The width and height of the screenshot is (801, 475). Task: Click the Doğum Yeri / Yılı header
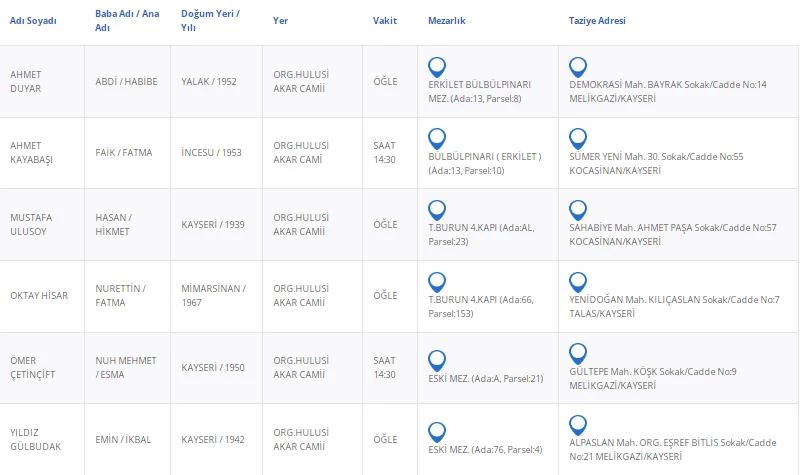[x=210, y=20]
